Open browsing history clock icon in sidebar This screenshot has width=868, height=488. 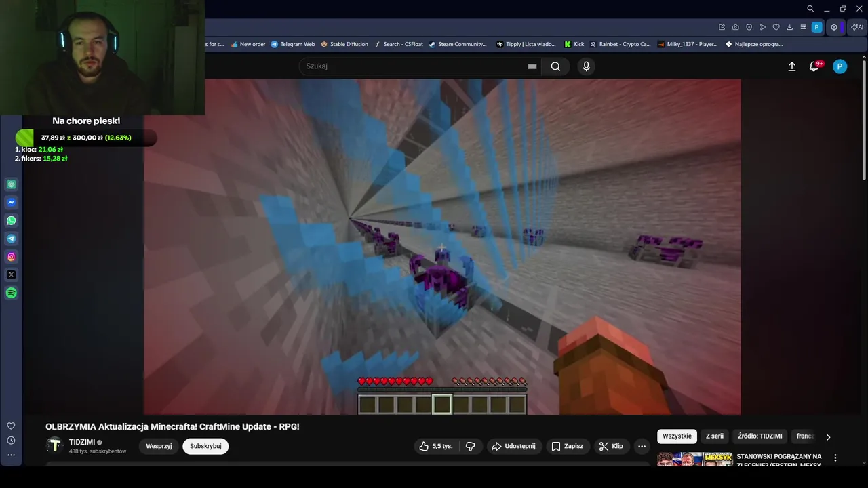point(11,441)
